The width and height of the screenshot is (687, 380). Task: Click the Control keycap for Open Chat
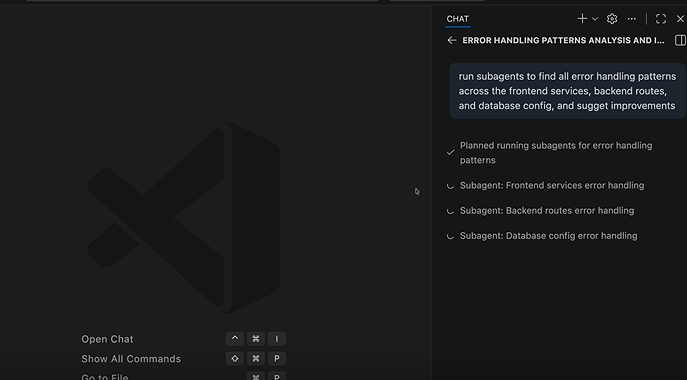[x=235, y=339]
